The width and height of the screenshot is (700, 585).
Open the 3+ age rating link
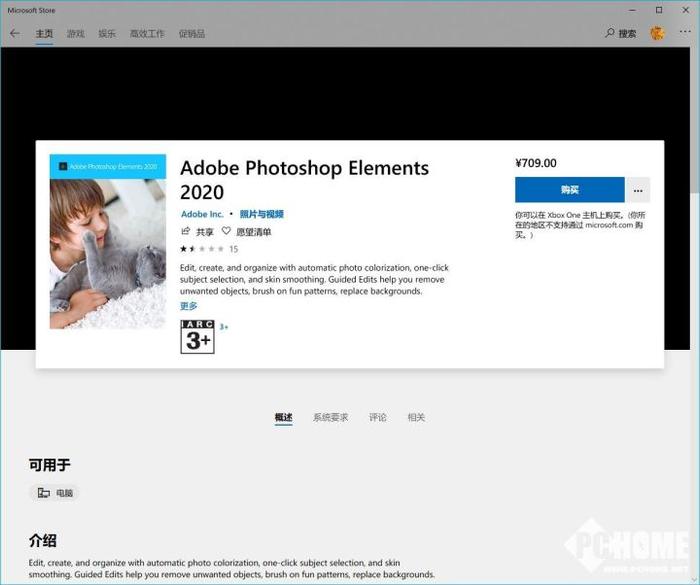pyautogui.click(x=224, y=327)
